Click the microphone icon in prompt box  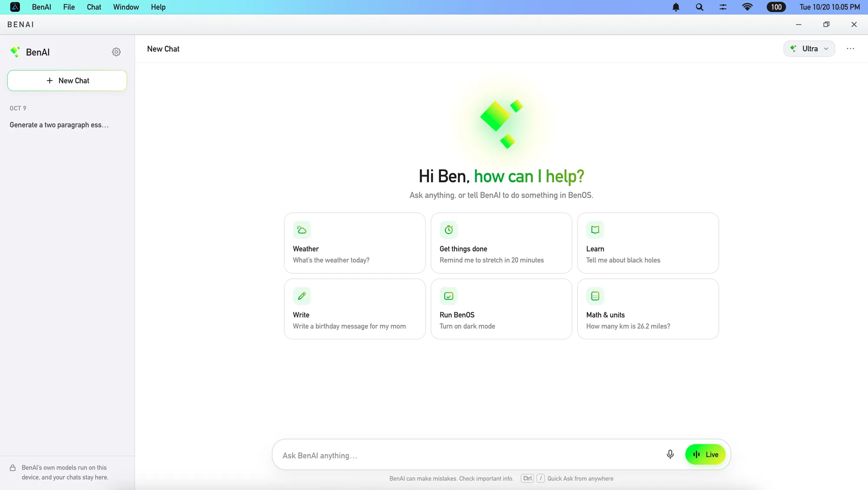pos(670,454)
